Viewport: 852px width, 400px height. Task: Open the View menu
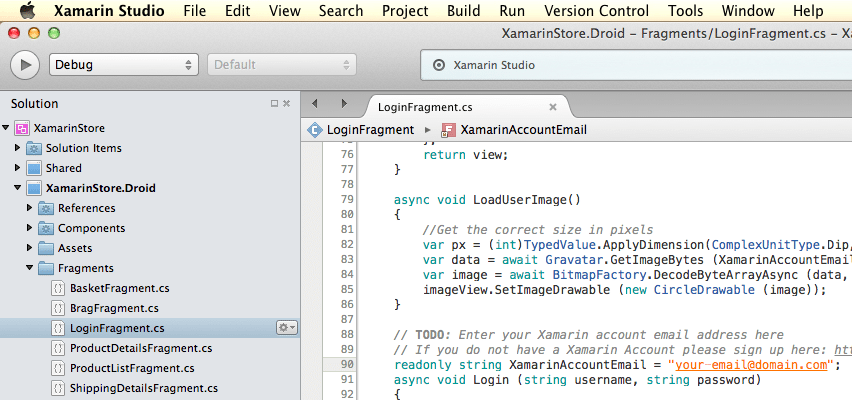tap(285, 11)
